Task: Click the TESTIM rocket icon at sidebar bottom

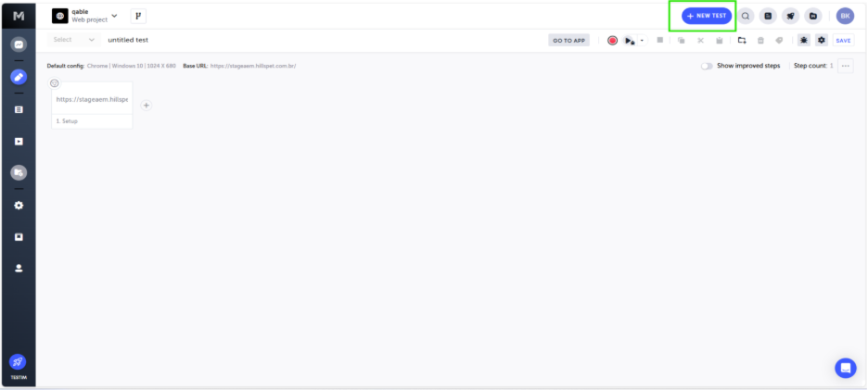Action: click(18, 362)
